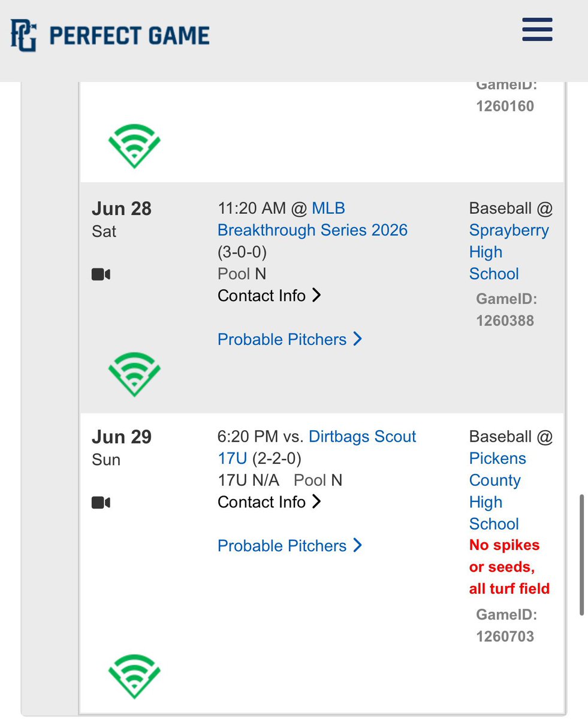Open Probable Pitchers for the Jun 29 game
The height and width of the screenshot is (719, 588).
pos(290,546)
